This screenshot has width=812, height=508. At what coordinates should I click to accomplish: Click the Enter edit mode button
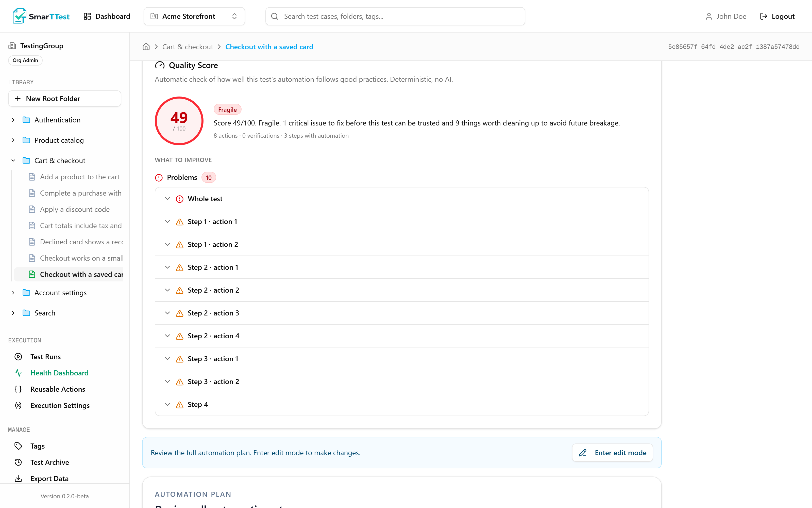tap(612, 453)
